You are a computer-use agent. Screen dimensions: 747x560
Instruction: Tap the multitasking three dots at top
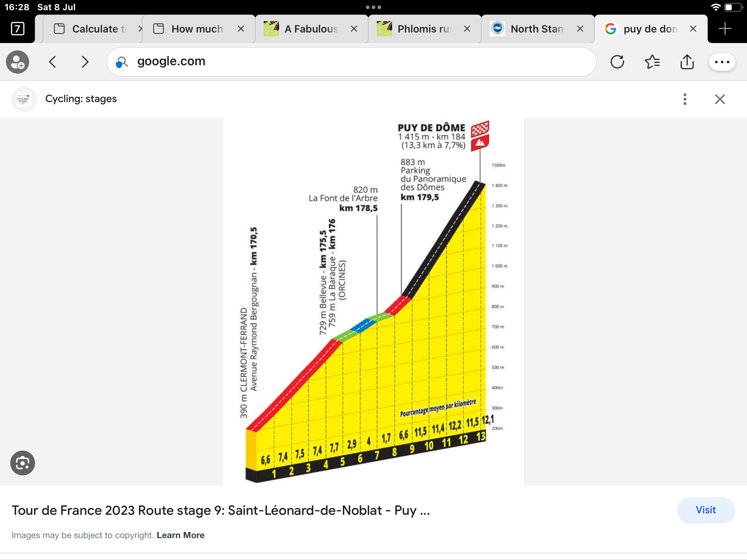coord(373,7)
